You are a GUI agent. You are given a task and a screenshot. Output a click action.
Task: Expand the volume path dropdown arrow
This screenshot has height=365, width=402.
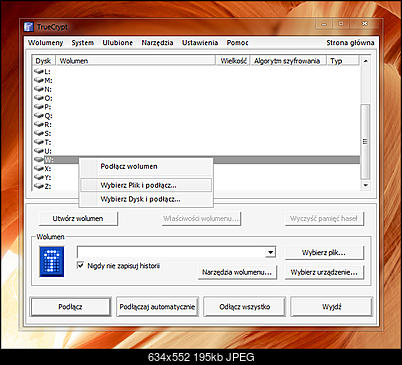(x=270, y=252)
